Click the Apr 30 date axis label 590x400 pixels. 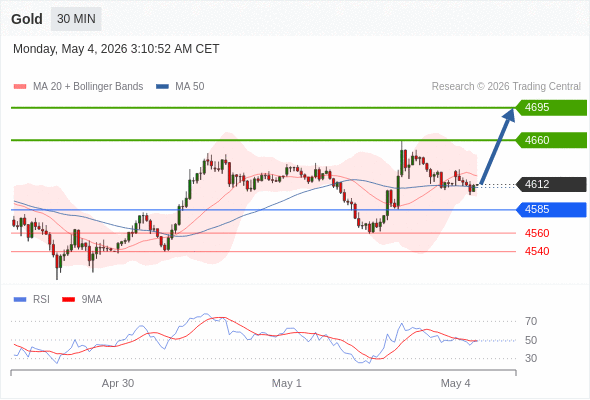[x=118, y=383]
